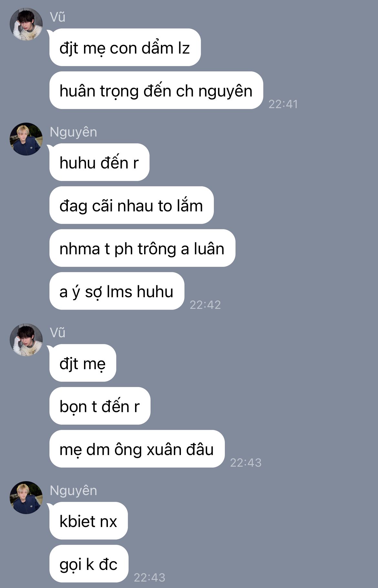
Task: Open Vũ's profile picture at top
Action: [x=26, y=25]
